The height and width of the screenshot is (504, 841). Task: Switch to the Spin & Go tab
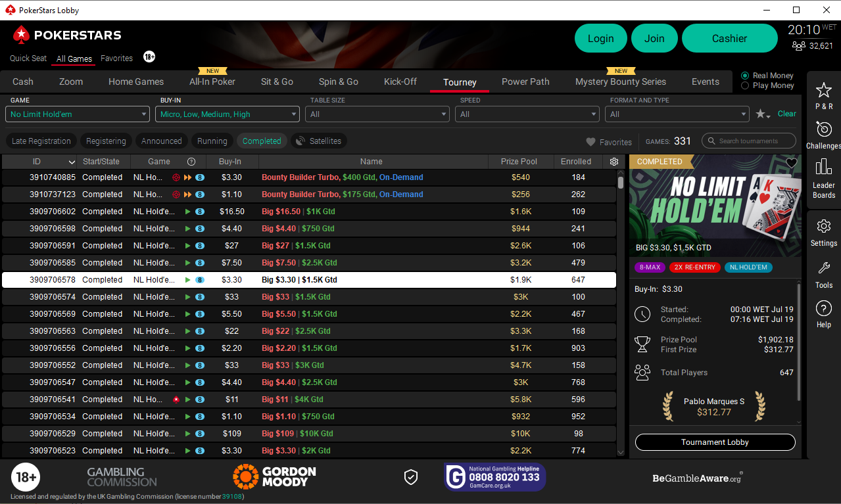click(339, 82)
